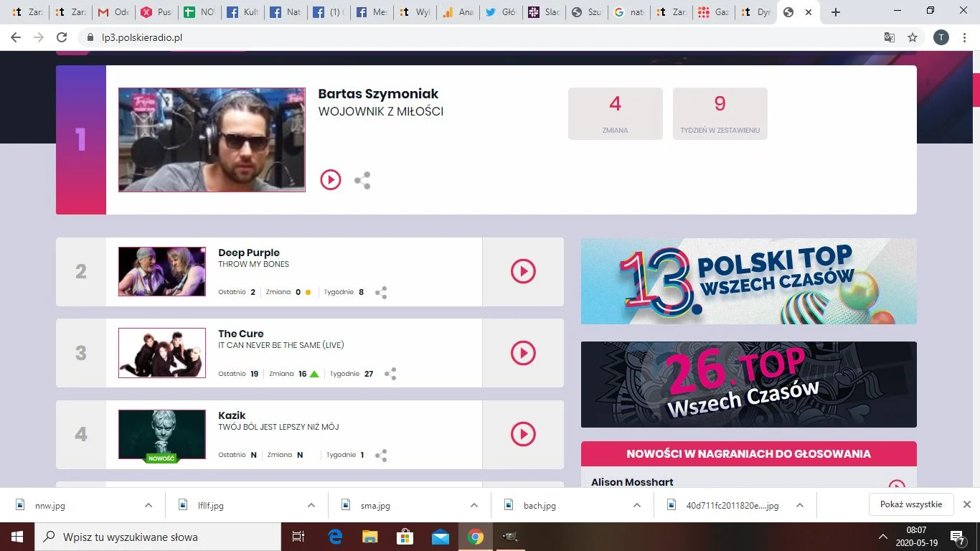Share the Deep Purple entry
980x551 pixels.
click(381, 292)
